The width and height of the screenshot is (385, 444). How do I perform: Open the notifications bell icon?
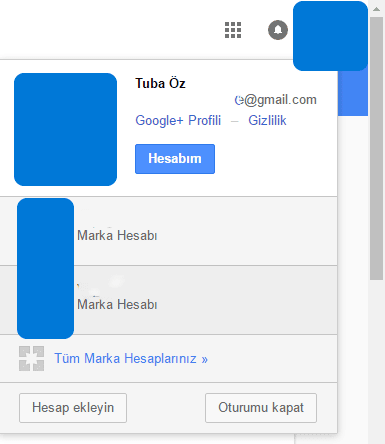pyautogui.click(x=278, y=30)
